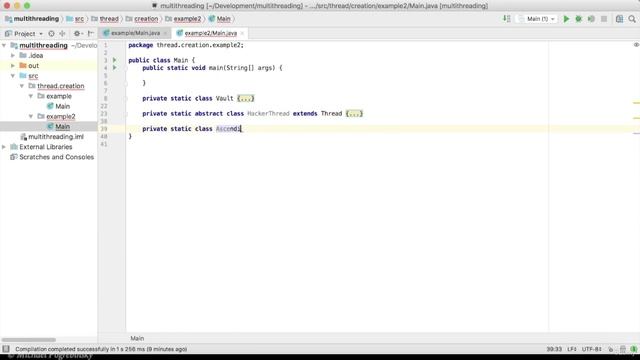Click the scroll-from-source target icon

[51, 33]
